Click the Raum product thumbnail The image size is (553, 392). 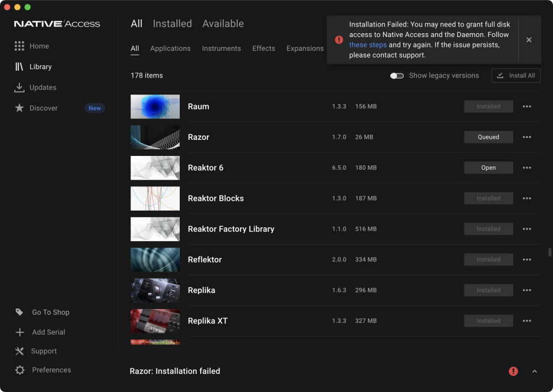click(155, 107)
